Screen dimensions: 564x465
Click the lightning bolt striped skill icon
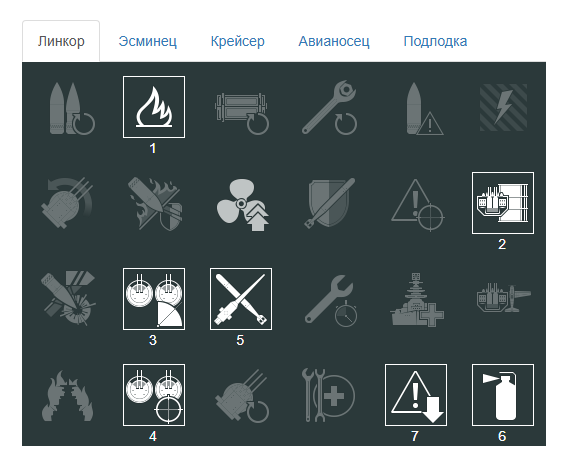click(503, 107)
